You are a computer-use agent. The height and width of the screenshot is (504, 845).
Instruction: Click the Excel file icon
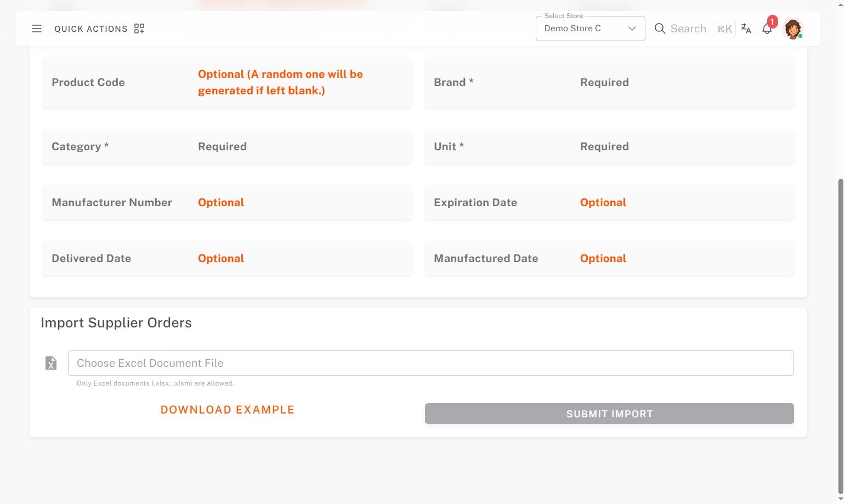point(51,363)
